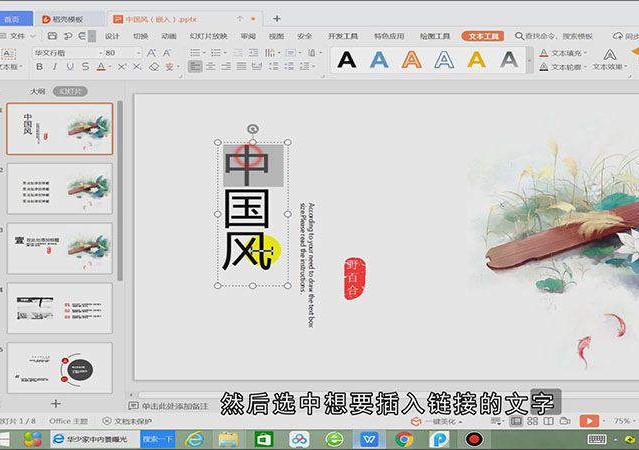Click the rotation handle above the text box

[253, 129]
